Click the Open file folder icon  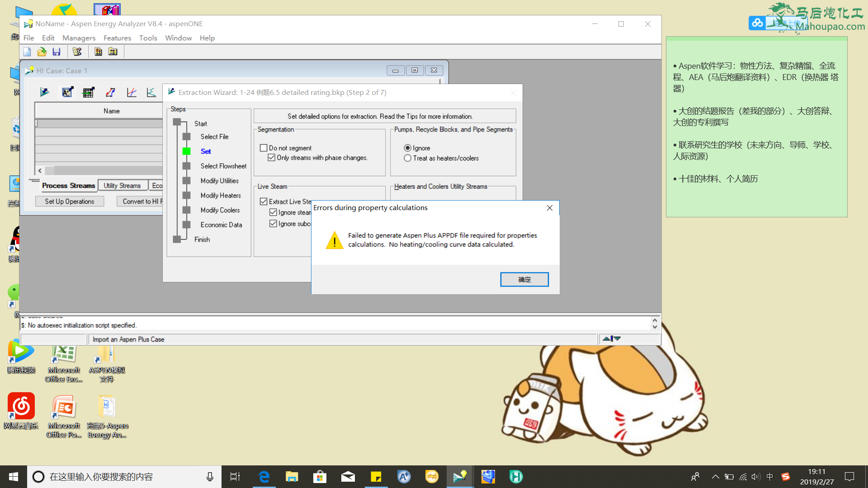click(42, 52)
